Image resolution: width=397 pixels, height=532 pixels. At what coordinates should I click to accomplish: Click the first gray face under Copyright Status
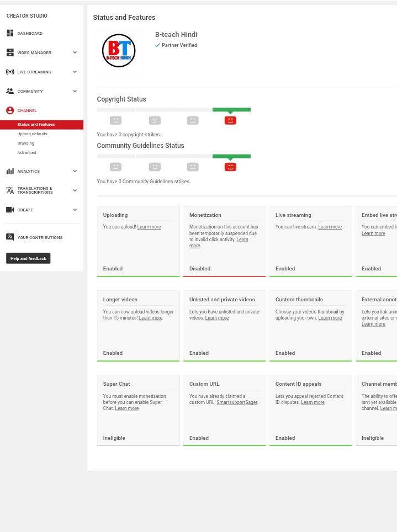115,120
